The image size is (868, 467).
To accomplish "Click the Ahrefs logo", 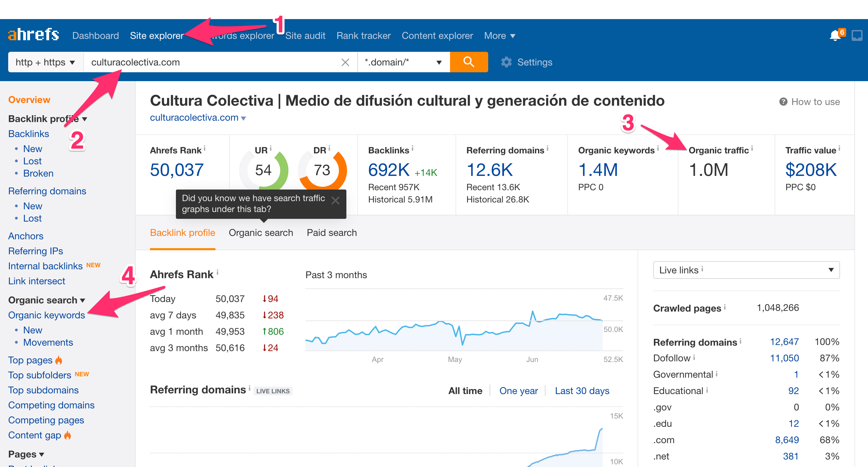I will click(x=33, y=35).
